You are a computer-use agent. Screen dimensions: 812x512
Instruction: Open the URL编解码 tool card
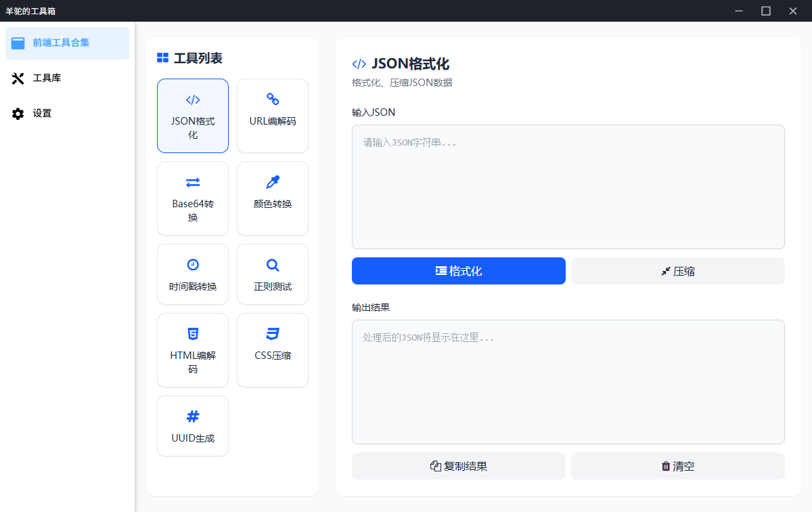[x=273, y=116]
